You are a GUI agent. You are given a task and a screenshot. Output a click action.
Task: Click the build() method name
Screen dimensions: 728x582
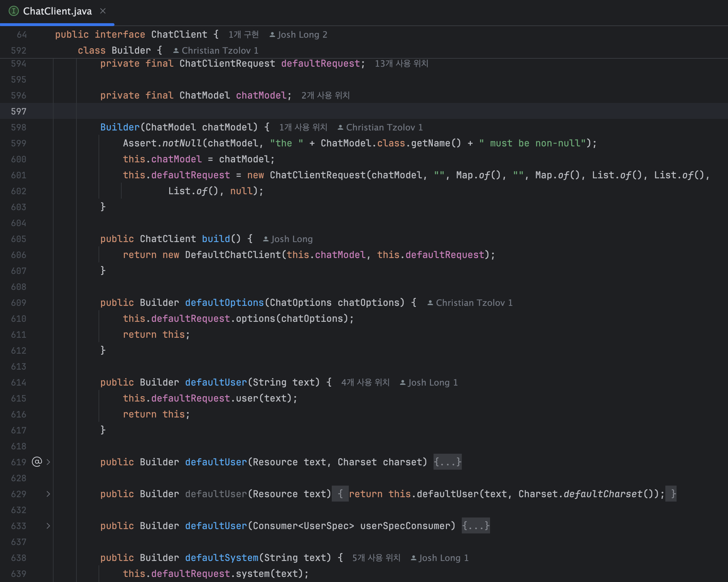pos(216,239)
